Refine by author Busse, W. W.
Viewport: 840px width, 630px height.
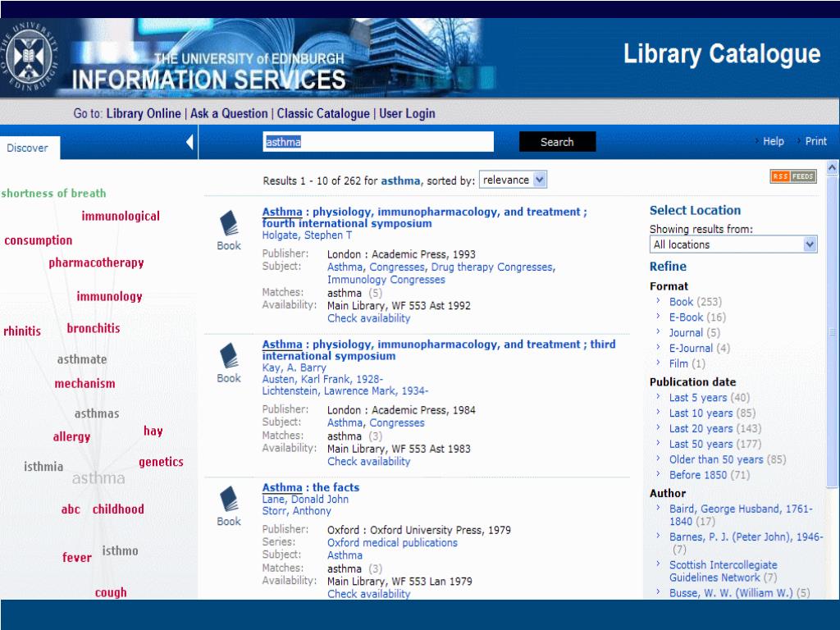[739, 593]
